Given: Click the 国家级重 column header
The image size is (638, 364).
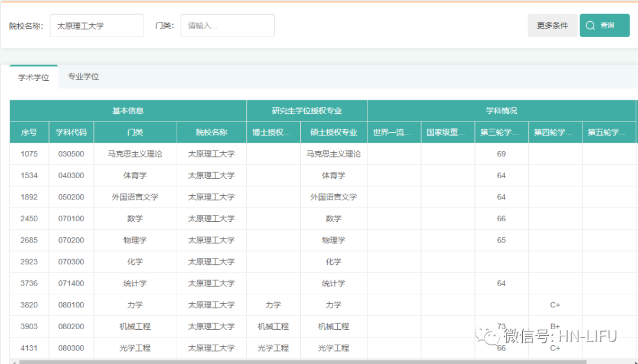Looking at the screenshot, I should tap(447, 132).
